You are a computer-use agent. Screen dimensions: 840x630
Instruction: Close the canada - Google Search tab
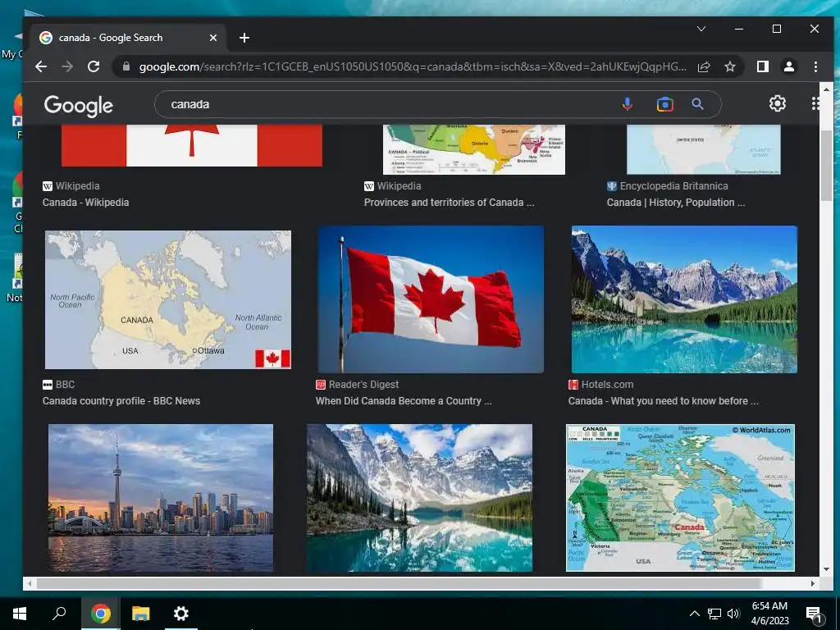213,38
